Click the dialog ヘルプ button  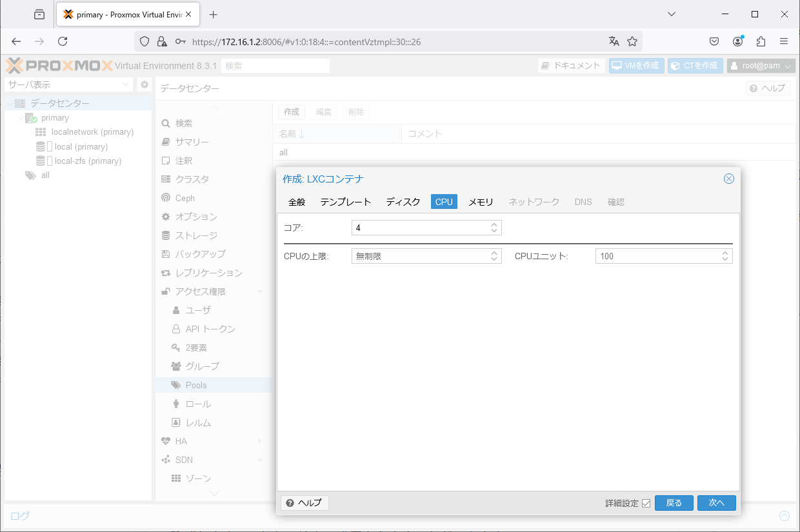click(x=305, y=503)
